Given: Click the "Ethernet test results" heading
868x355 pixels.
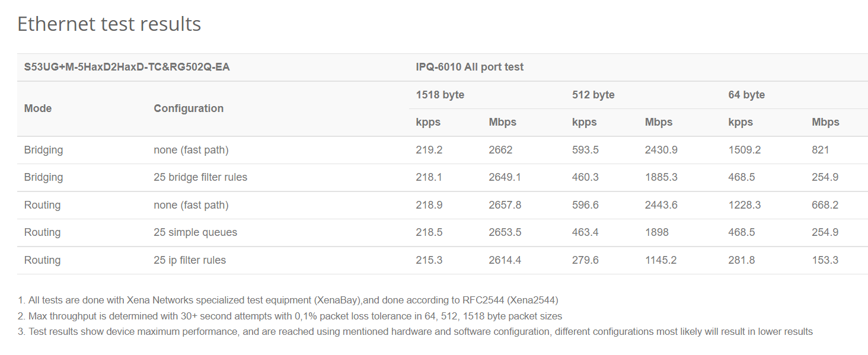Looking at the screenshot, I should [109, 24].
